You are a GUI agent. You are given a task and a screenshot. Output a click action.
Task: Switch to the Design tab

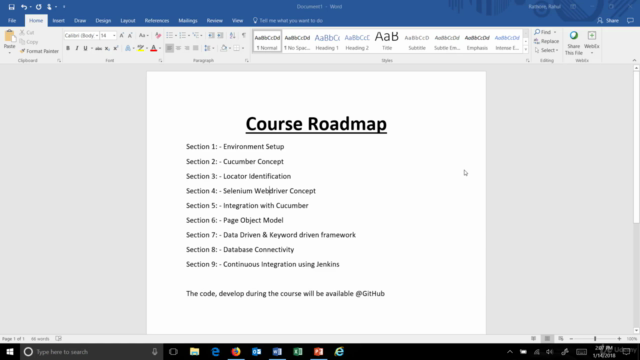103,20
